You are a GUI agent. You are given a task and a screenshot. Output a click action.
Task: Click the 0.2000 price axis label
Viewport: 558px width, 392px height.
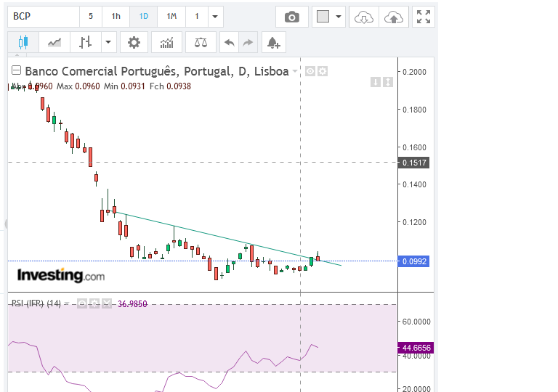[414, 72]
